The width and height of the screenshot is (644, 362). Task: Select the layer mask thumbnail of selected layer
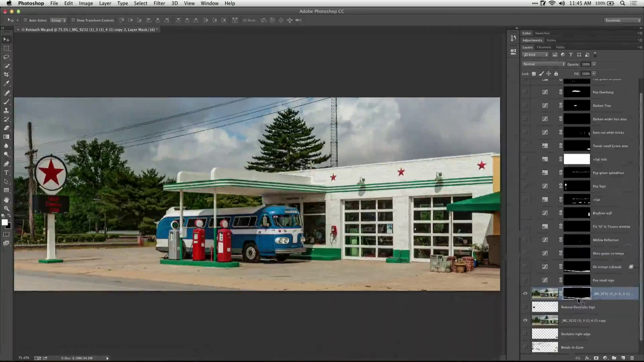[577, 293]
